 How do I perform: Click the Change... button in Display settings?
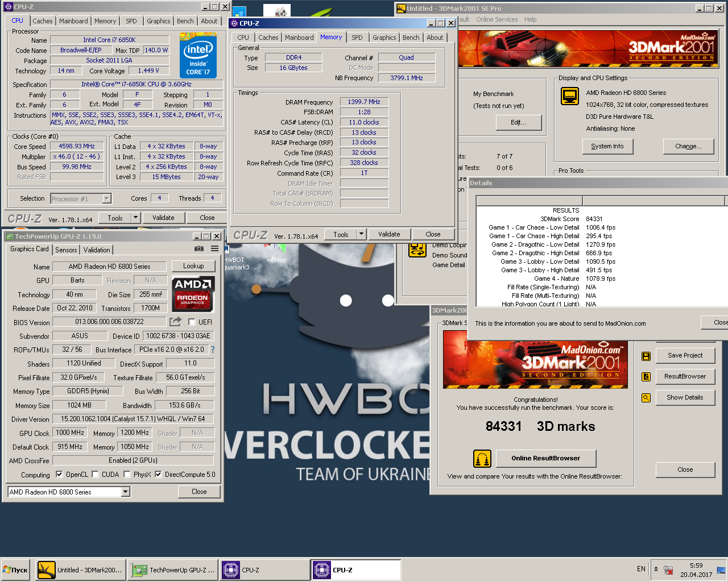click(688, 146)
